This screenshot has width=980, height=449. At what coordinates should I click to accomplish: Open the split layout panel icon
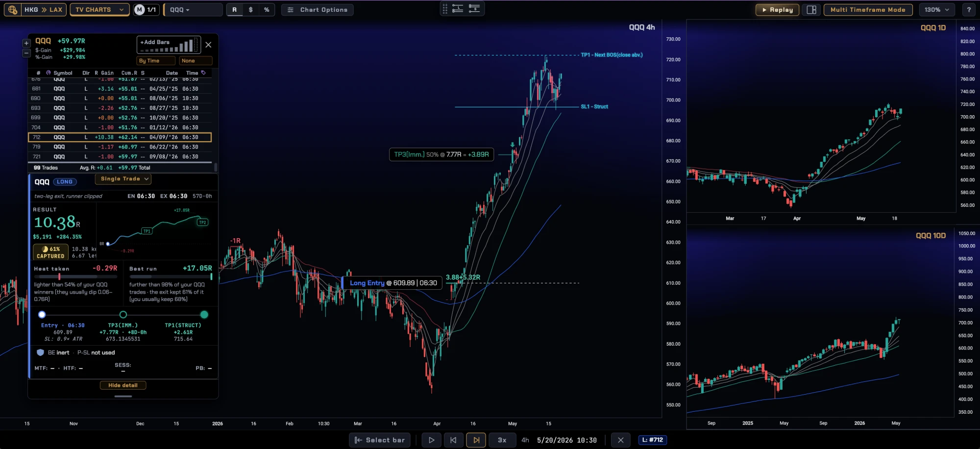pos(811,10)
